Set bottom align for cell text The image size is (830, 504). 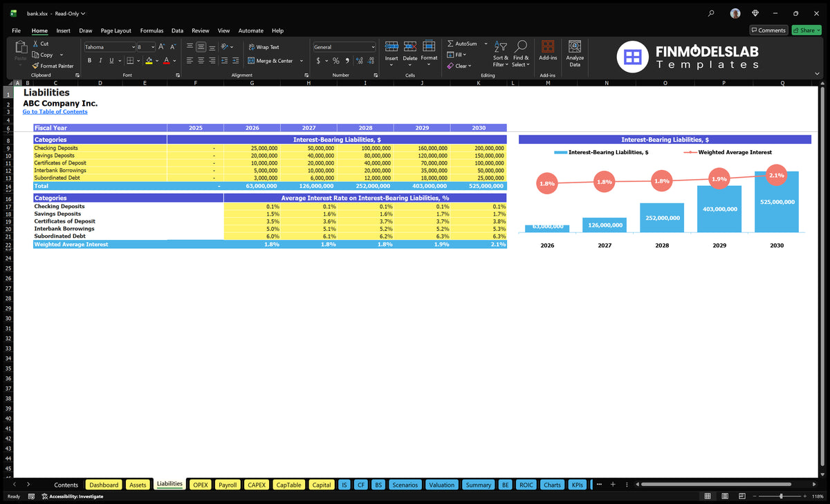click(212, 47)
